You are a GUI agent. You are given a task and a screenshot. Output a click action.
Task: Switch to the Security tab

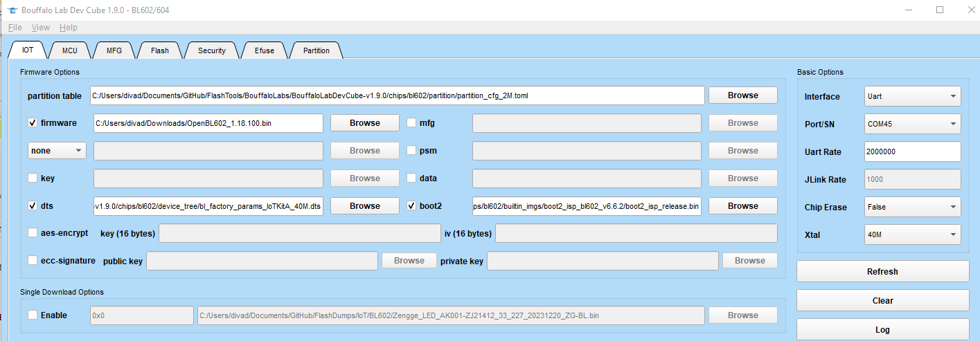point(212,50)
